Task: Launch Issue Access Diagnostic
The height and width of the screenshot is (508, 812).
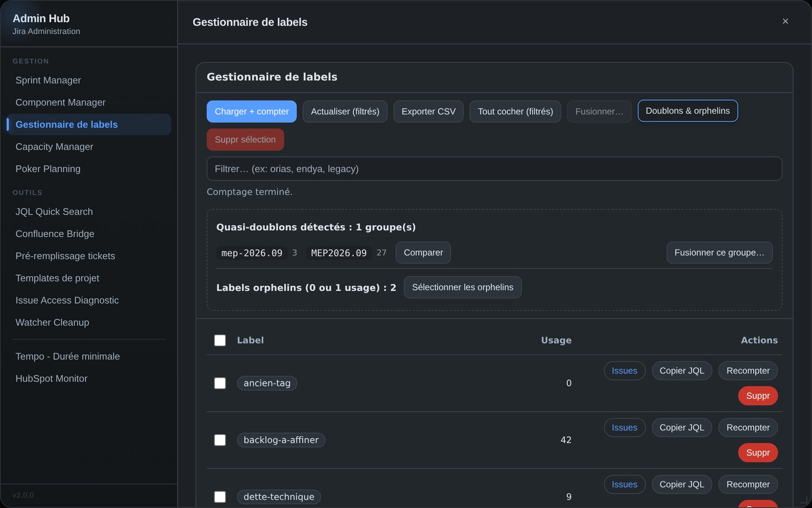Action: pos(89,301)
